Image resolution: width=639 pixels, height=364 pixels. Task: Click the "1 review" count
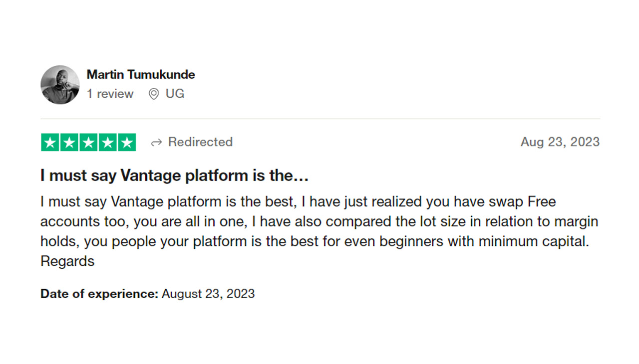click(110, 94)
